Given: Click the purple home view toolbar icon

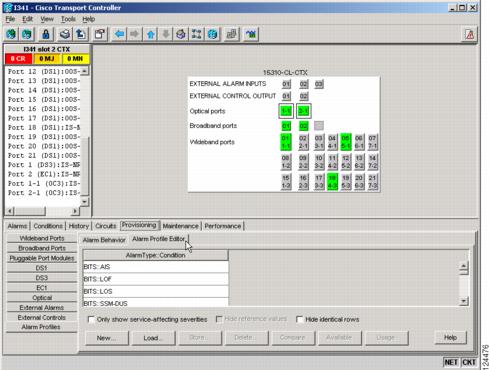Looking at the screenshot, I should click(x=181, y=34).
